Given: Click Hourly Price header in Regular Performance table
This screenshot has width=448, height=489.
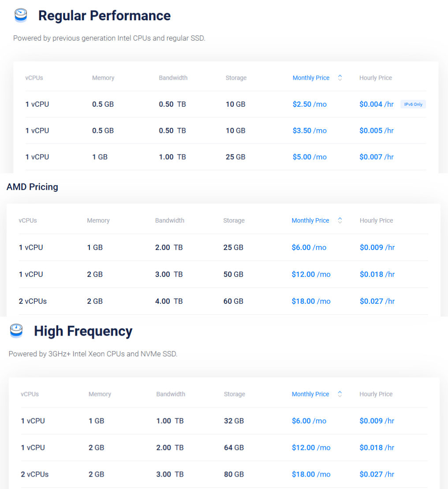Looking at the screenshot, I should 375,78.
